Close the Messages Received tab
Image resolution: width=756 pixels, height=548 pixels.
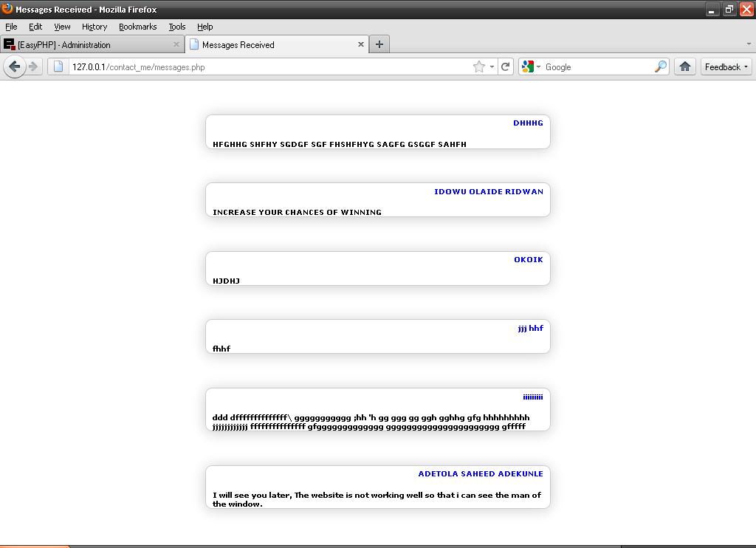[360, 44]
